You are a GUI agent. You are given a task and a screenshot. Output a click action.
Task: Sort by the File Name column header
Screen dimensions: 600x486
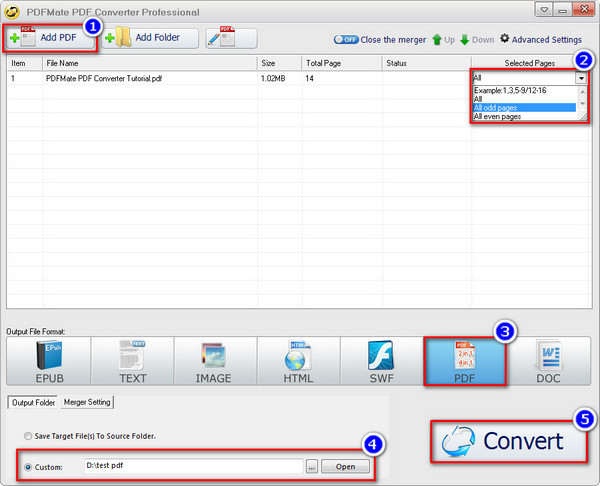click(x=149, y=63)
